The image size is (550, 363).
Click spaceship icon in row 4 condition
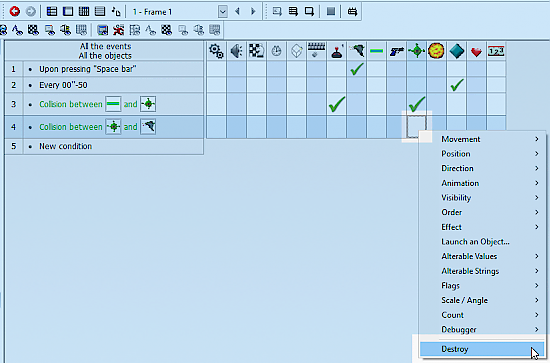pos(148,127)
